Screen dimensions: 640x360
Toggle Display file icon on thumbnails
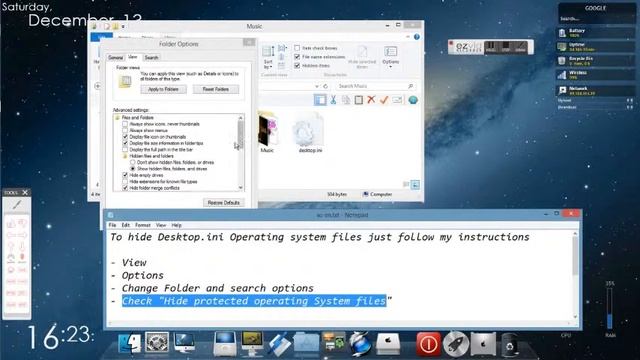(125, 137)
